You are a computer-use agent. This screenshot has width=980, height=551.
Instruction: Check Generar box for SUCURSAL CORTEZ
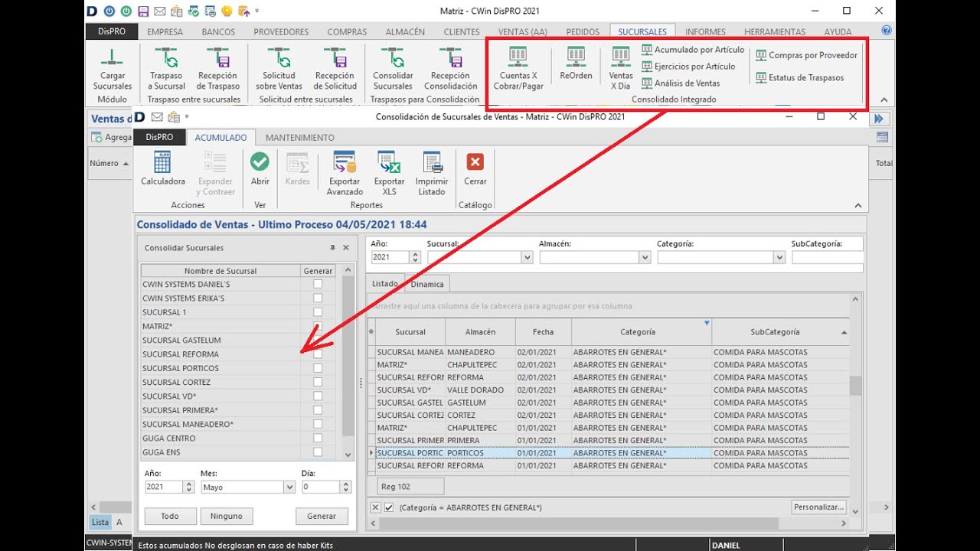click(318, 382)
